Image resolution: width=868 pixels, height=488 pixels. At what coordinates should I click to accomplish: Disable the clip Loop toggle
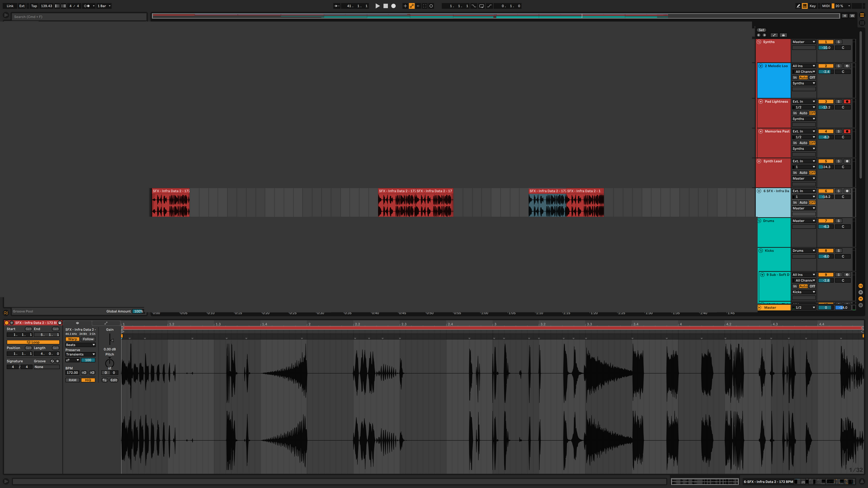click(33, 342)
